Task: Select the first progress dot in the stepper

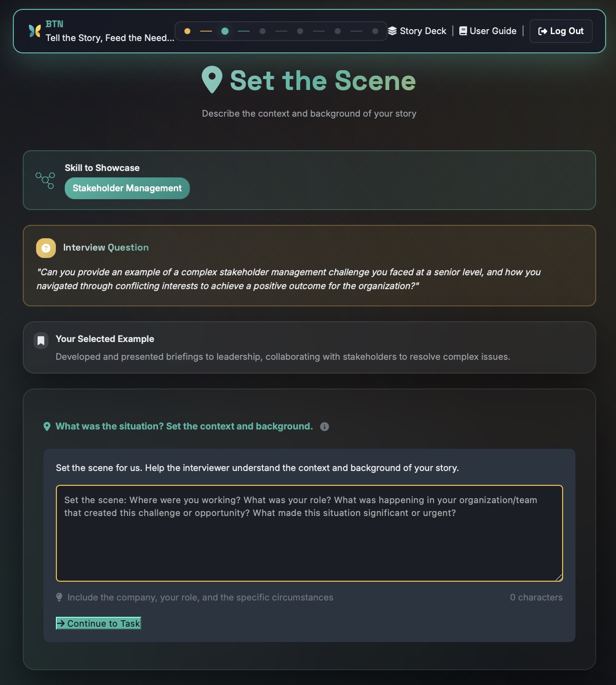Action: (x=187, y=31)
